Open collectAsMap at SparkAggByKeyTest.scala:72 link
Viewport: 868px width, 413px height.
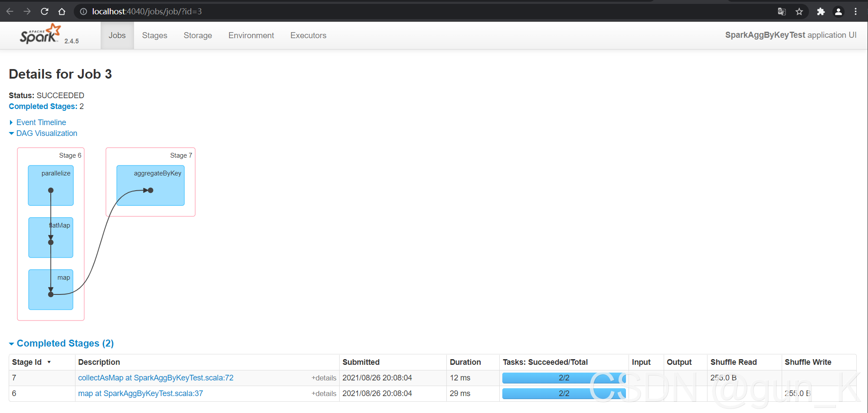156,378
